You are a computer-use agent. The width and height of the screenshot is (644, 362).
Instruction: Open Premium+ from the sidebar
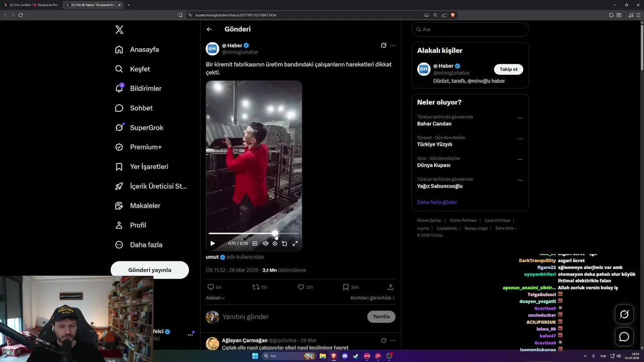pyautogui.click(x=139, y=147)
